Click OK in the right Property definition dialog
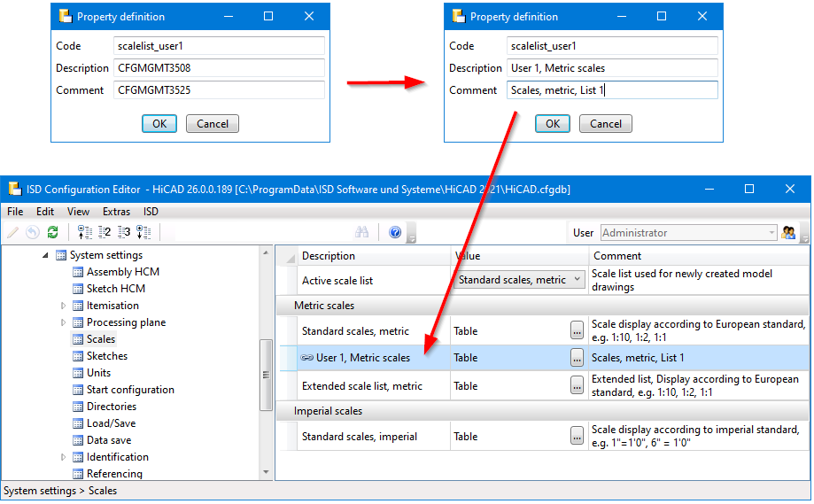Image resolution: width=814 pixels, height=504 pixels. click(553, 123)
